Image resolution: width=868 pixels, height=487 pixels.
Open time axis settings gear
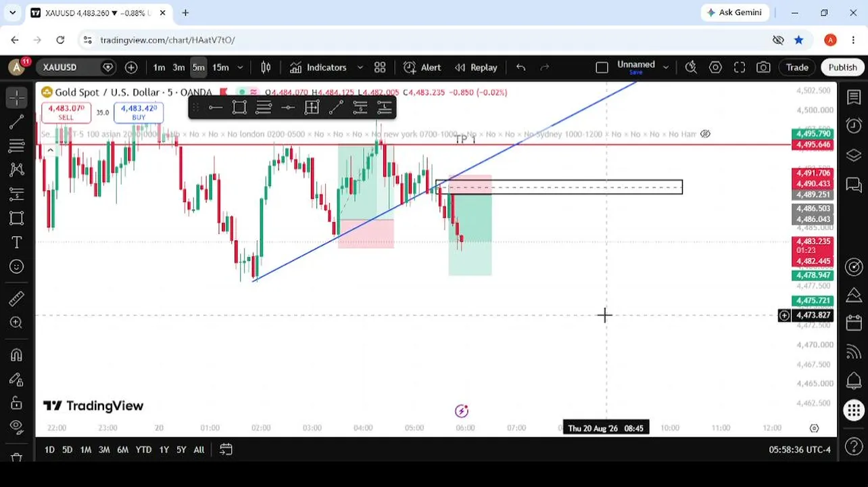(814, 428)
